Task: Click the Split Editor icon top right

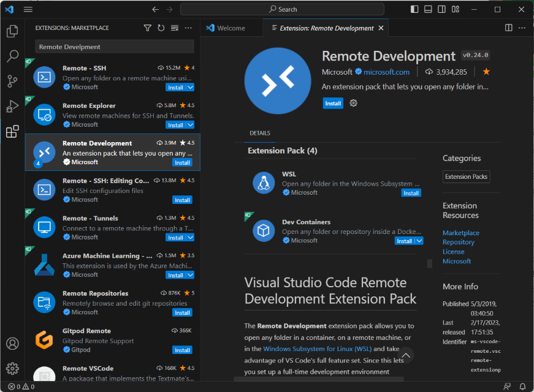Action: coord(508,28)
